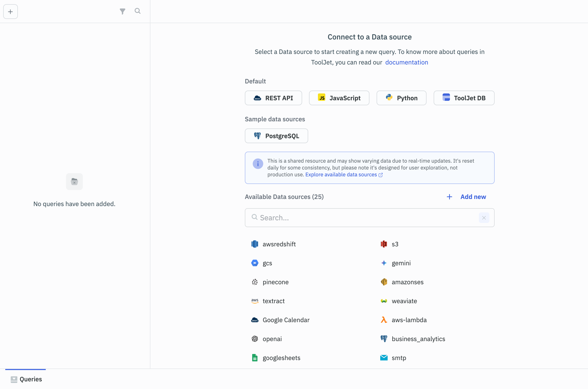Image resolution: width=588 pixels, height=389 pixels.
Task: Choose the aws-lambda data source
Action: pos(409,320)
